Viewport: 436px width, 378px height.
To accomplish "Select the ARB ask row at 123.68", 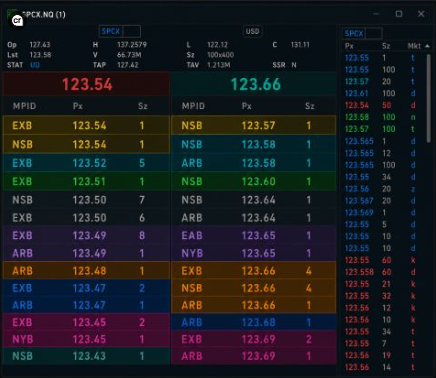I will point(254,322).
